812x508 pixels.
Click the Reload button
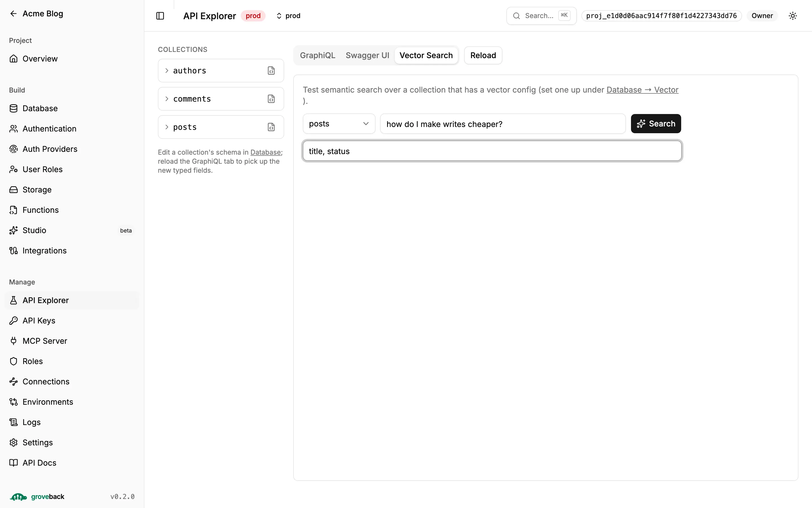coord(483,55)
